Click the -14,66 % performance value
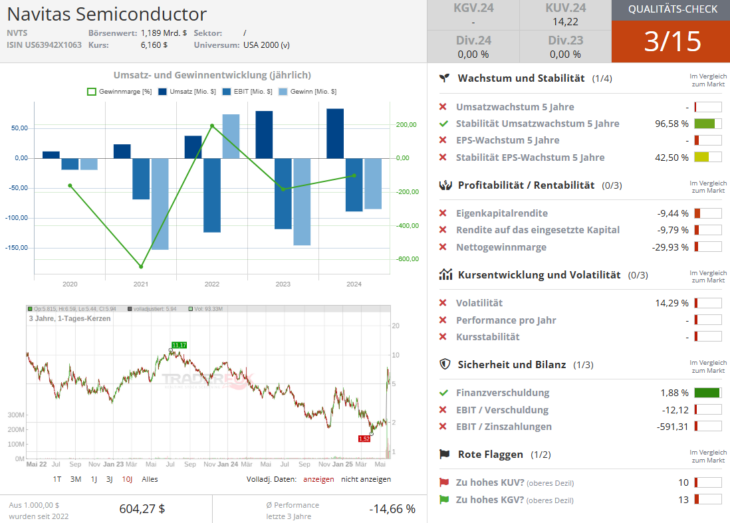Image resolution: width=730 pixels, height=523 pixels. point(392,509)
